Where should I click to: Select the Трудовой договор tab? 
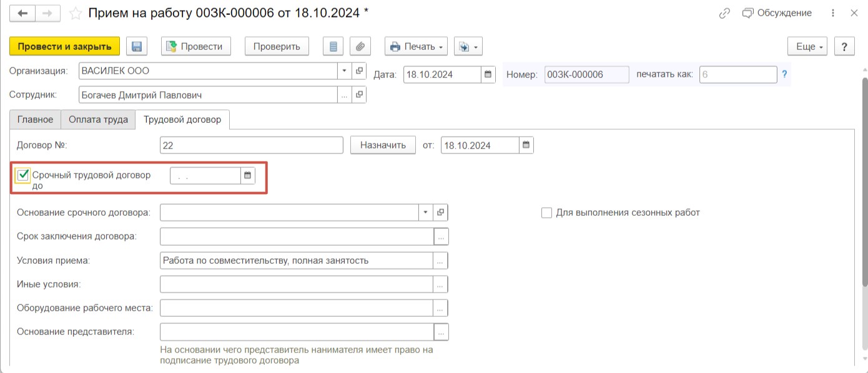(182, 119)
